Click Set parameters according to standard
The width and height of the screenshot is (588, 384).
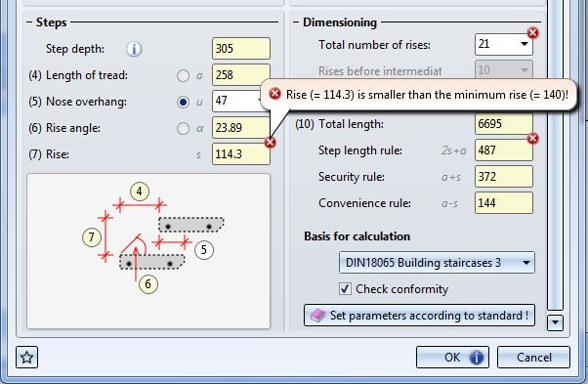[419, 316]
